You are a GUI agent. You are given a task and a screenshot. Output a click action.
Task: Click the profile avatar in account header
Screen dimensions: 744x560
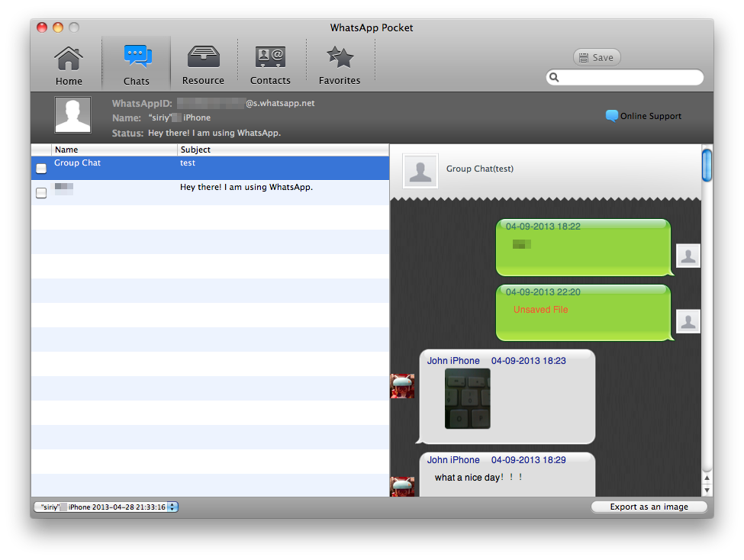(72, 115)
